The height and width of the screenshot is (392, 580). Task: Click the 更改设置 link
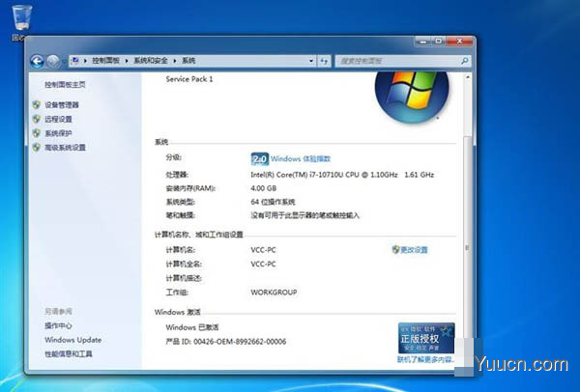414,250
